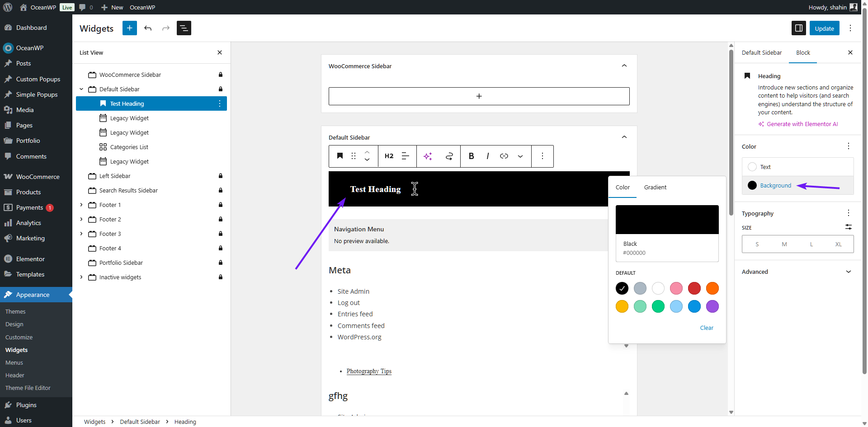Expand the Advanced panel

[797, 272]
